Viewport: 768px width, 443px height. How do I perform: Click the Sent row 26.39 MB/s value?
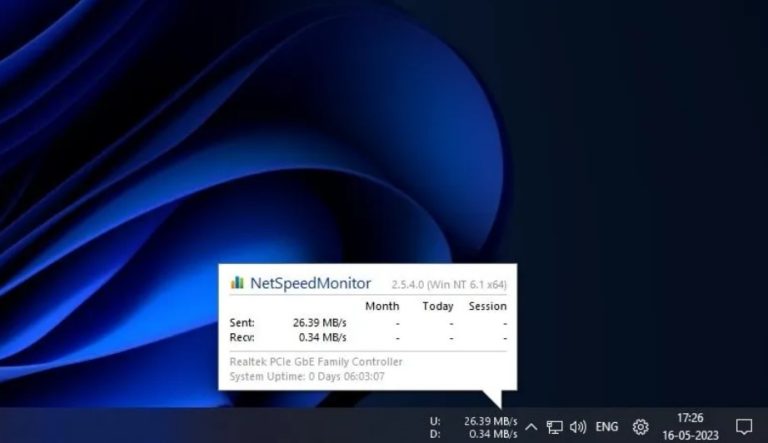[x=317, y=323]
